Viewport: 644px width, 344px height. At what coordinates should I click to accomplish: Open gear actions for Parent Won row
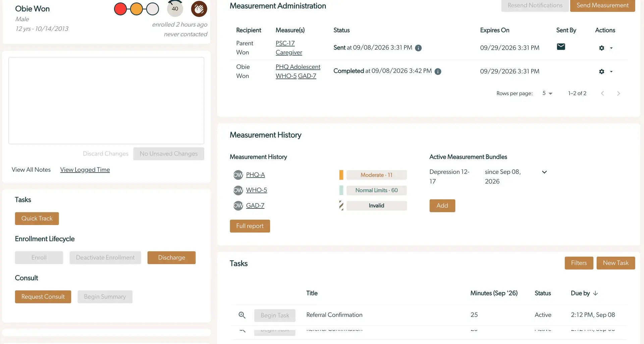(x=602, y=48)
